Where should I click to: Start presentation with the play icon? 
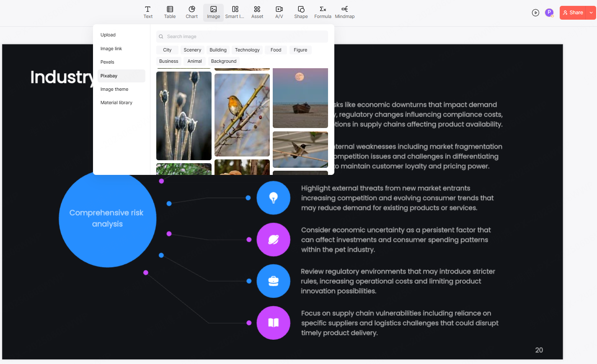point(535,13)
